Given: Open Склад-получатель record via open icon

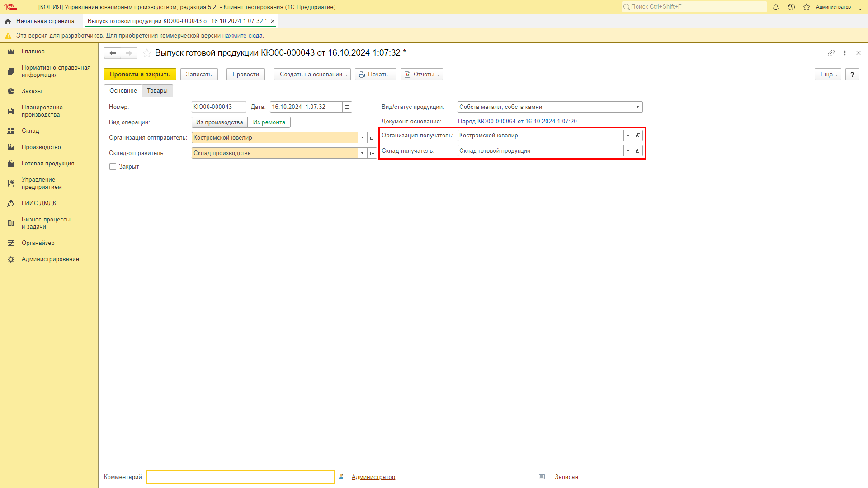Looking at the screenshot, I should click(638, 151).
